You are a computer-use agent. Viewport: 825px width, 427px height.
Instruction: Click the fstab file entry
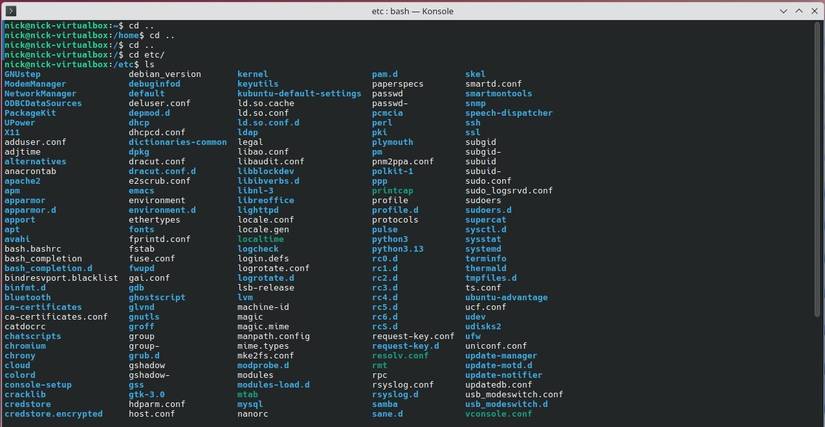(144, 248)
